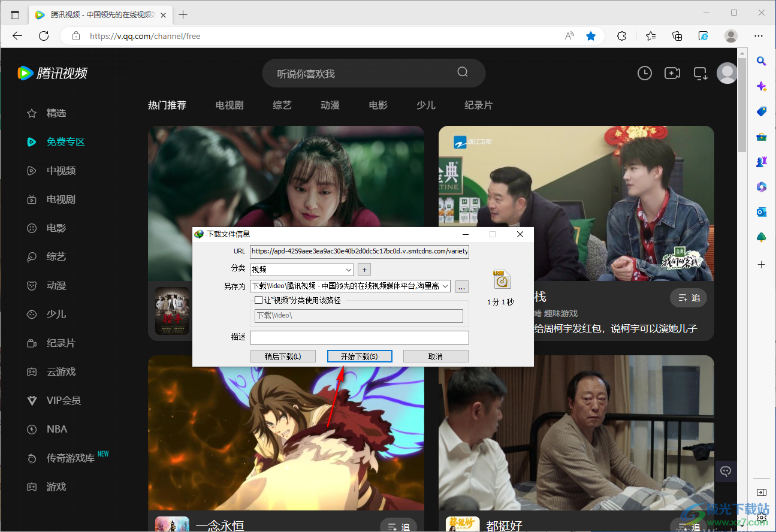Click the plus button beside category
The image size is (776, 532).
[x=364, y=270]
